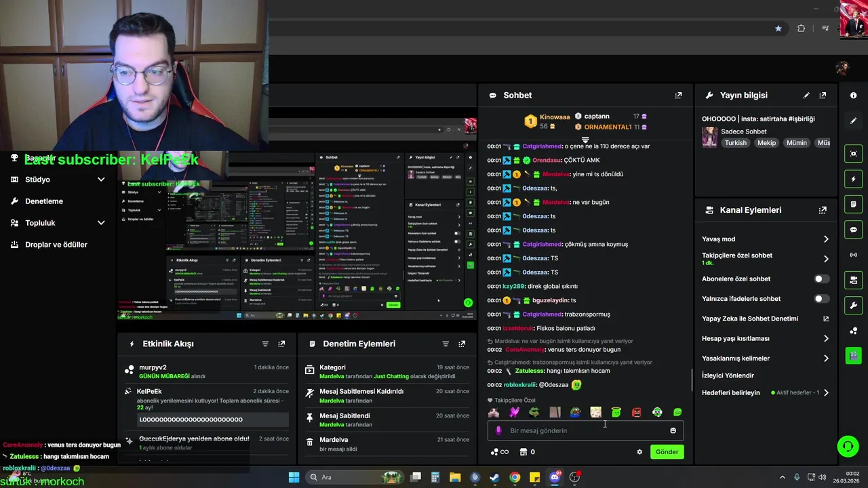Screen dimensions: 868x488
Task: Pop out the Yayın bilgisi panel
Action: (823, 96)
